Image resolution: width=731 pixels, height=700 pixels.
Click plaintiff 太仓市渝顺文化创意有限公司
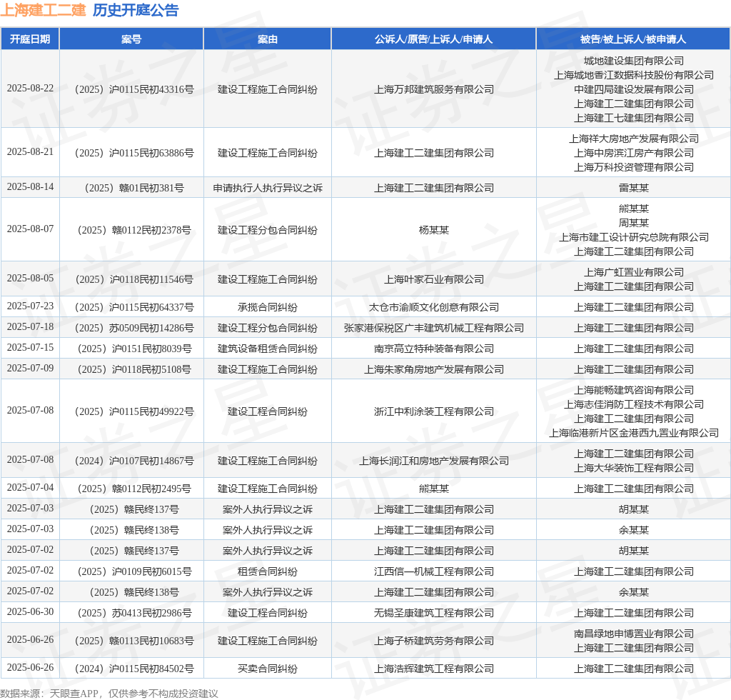click(x=433, y=307)
